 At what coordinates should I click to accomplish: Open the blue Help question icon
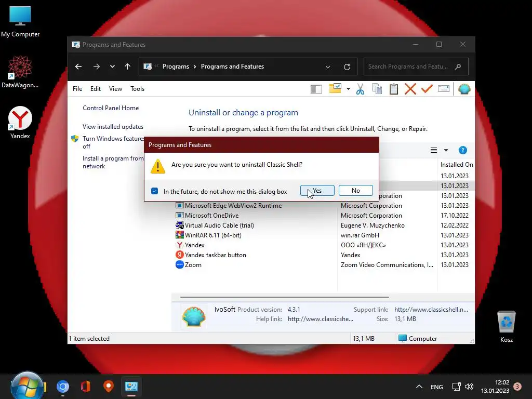(462, 150)
